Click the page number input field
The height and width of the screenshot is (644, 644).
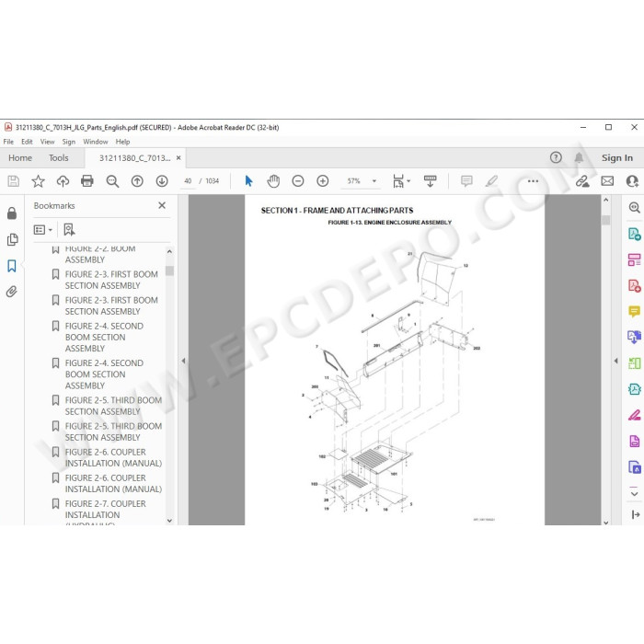(x=188, y=181)
